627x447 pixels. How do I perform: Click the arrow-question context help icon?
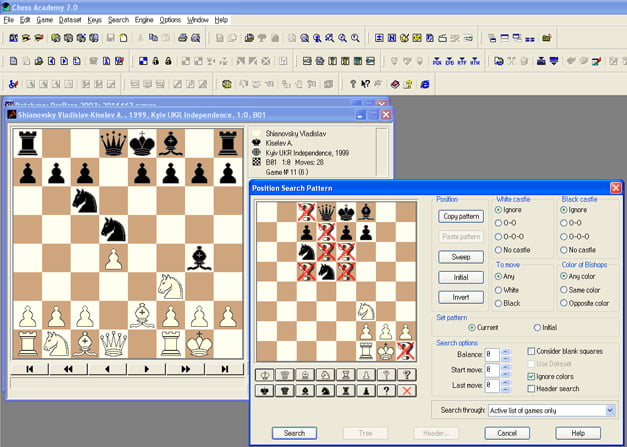tap(365, 84)
